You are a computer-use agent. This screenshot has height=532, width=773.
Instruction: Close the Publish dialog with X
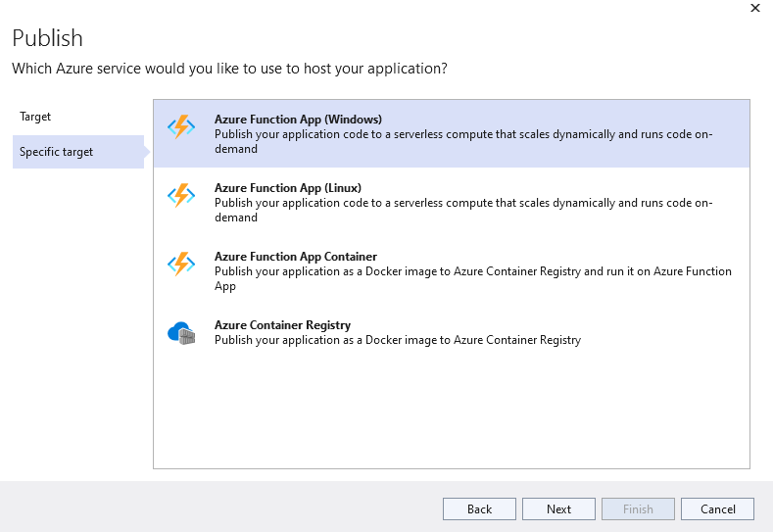[x=754, y=8]
